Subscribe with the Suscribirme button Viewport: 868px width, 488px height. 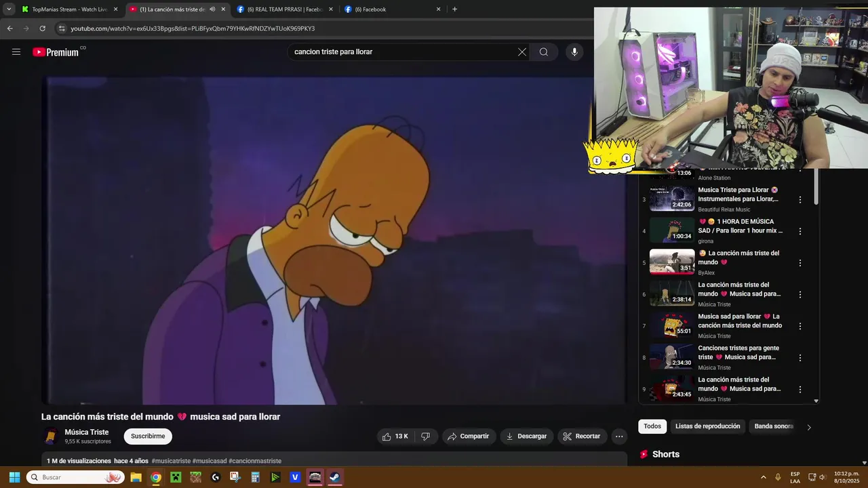[x=148, y=436]
